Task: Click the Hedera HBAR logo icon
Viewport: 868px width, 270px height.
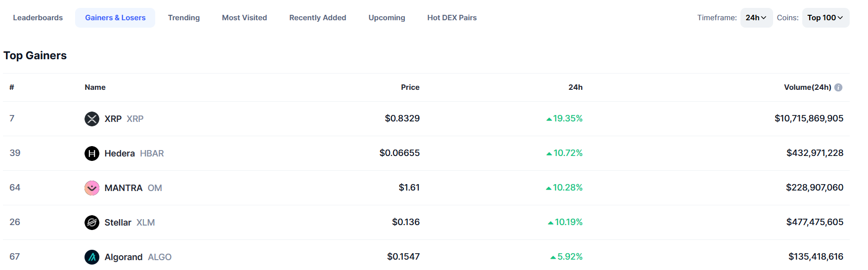Action: click(92, 154)
